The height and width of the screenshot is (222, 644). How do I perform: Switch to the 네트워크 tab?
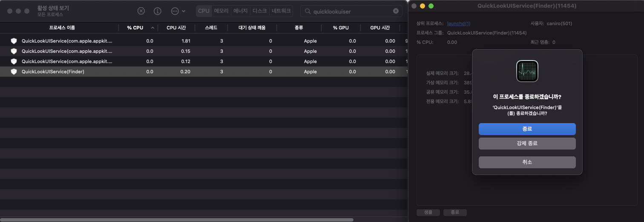[281, 11]
